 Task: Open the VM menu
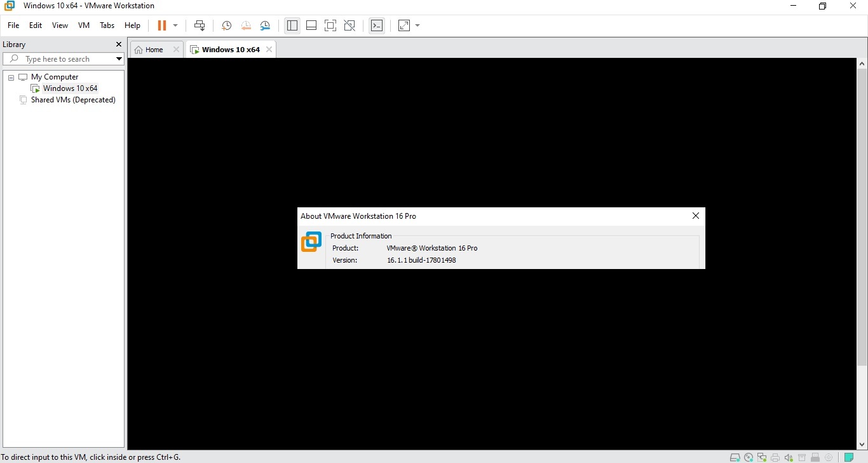coord(84,25)
